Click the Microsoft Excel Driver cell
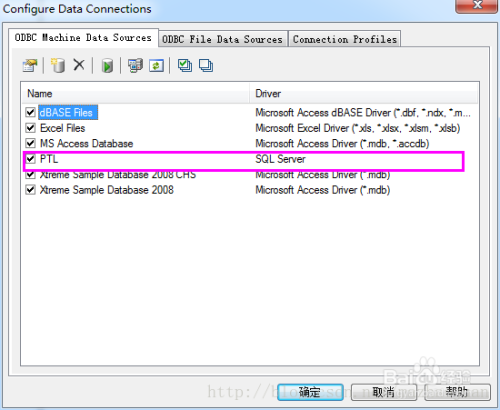This screenshot has width=500, height=410. pos(358,128)
